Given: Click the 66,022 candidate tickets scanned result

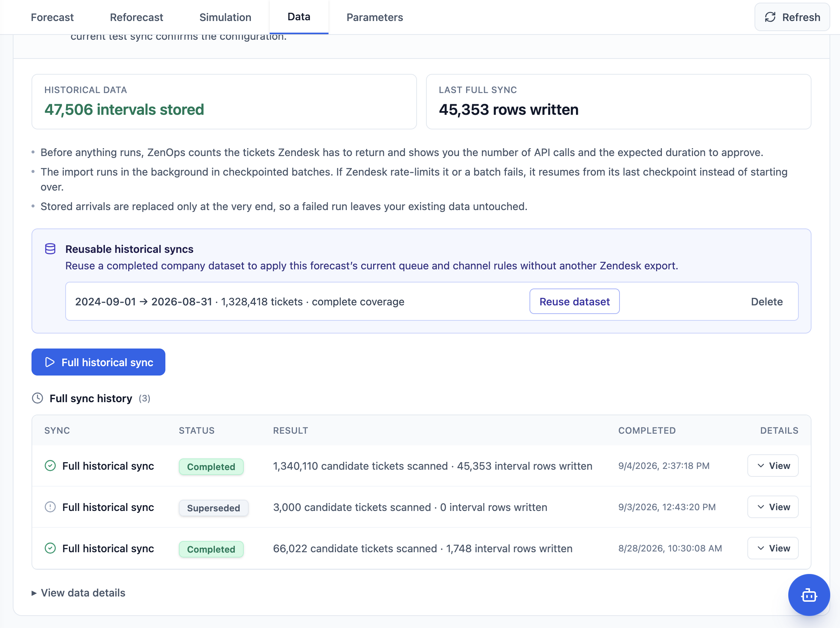Looking at the screenshot, I should (x=423, y=548).
